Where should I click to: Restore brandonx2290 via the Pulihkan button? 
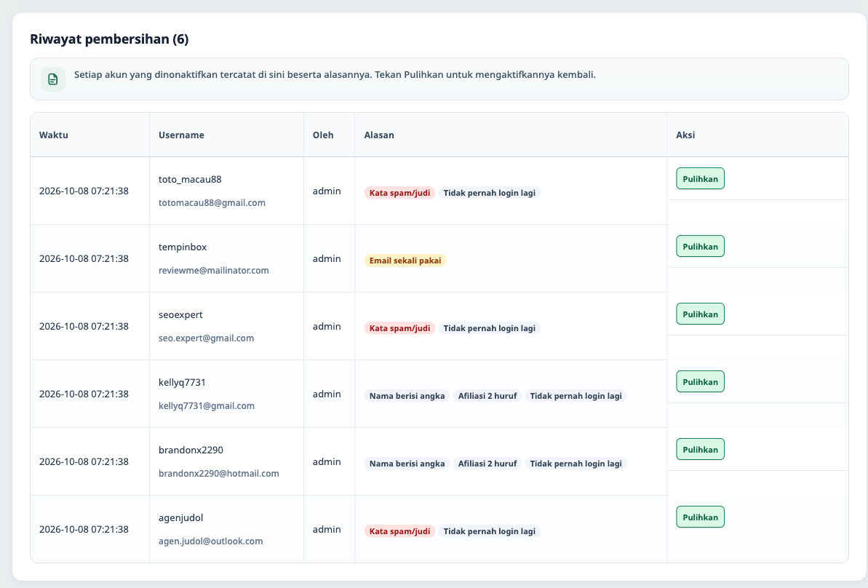coord(700,449)
